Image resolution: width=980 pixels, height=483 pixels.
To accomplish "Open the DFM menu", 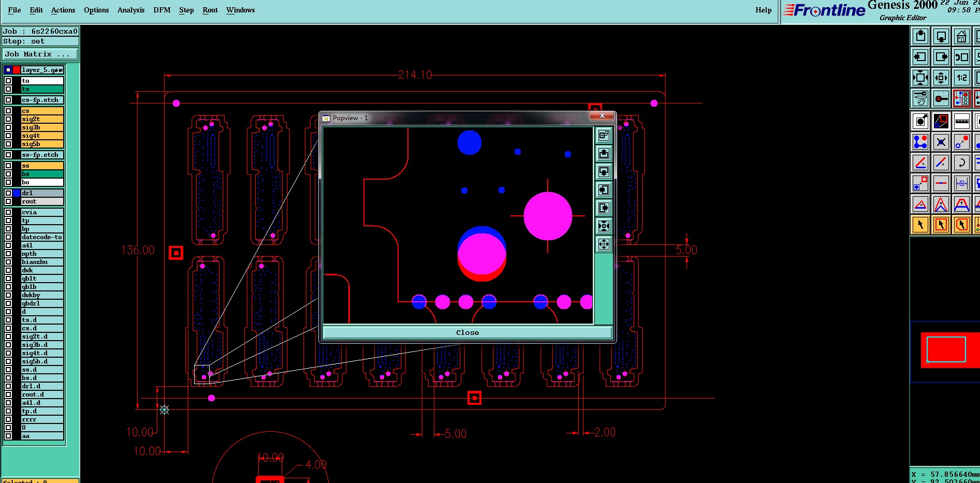I will point(162,10).
